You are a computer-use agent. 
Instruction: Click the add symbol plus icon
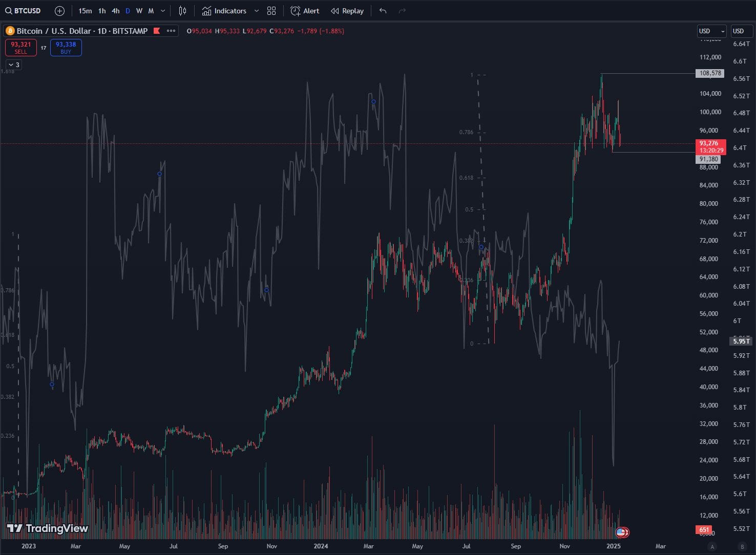click(x=59, y=11)
